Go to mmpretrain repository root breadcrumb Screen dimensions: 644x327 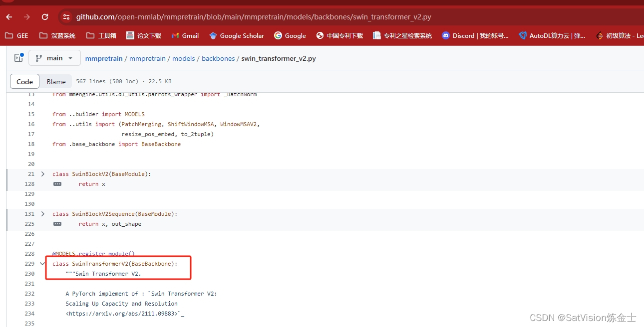click(x=104, y=58)
